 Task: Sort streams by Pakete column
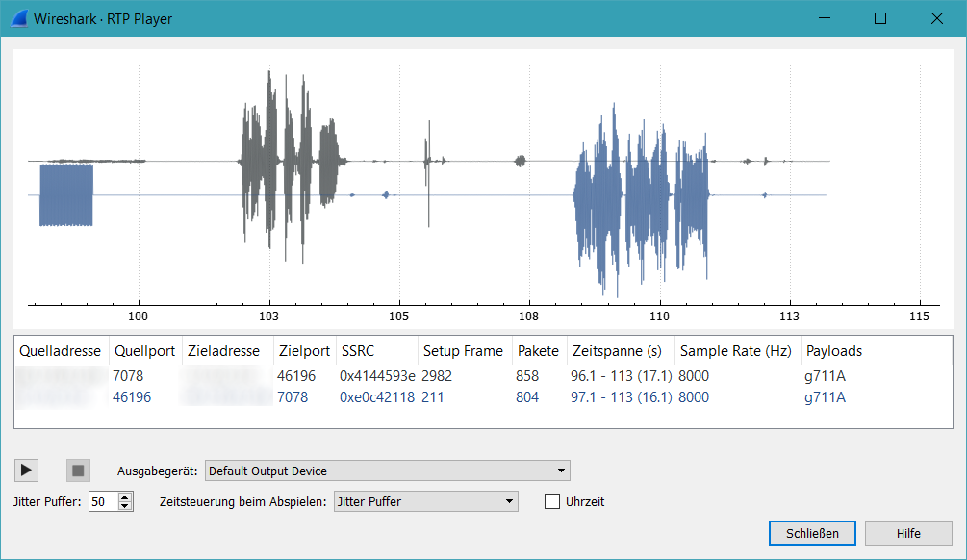coord(540,351)
